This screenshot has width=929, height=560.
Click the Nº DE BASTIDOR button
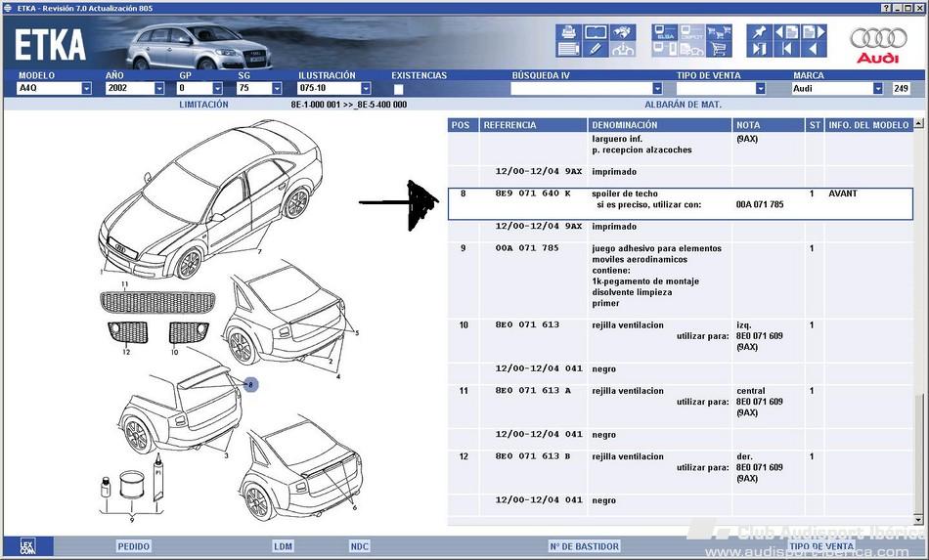[584, 546]
